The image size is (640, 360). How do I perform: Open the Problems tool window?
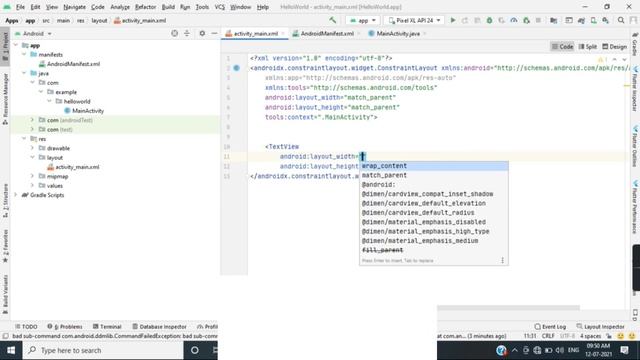pos(65,327)
